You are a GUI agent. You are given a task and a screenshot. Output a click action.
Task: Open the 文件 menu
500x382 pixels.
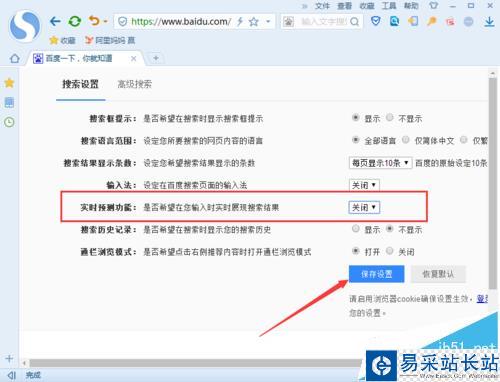click(322, 6)
